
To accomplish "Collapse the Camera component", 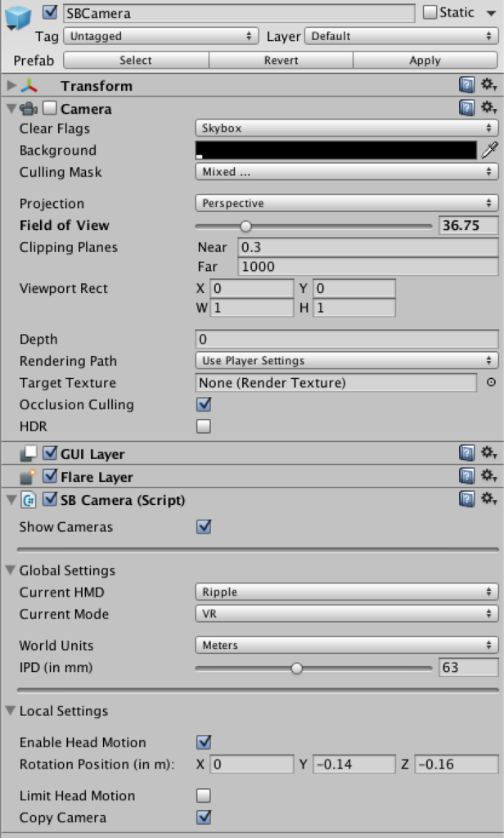I will click(x=11, y=109).
